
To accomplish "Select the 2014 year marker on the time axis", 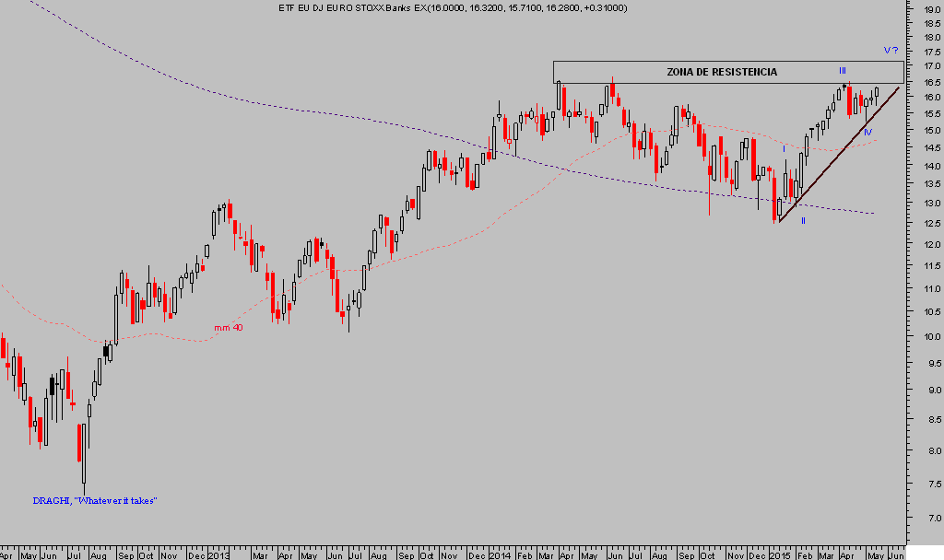I will tap(500, 555).
